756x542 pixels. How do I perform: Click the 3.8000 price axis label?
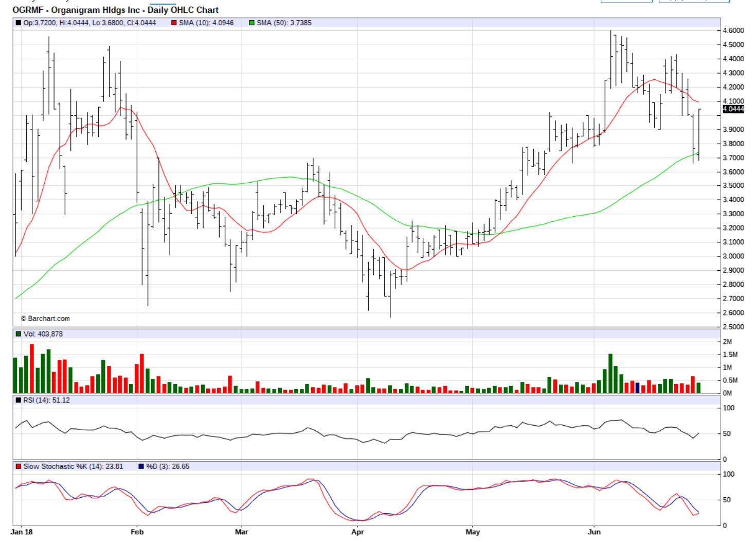pyautogui.click(x=733, y=144)
